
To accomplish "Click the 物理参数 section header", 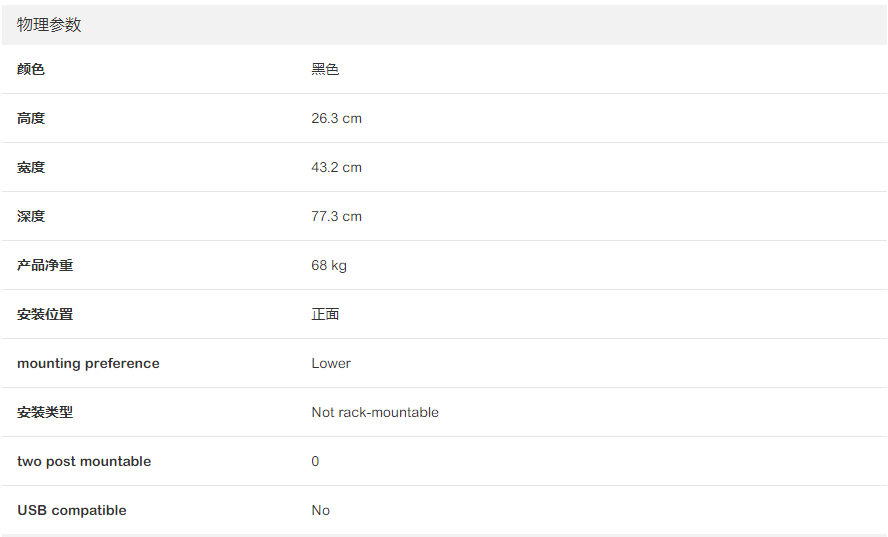I will [49, 25].
